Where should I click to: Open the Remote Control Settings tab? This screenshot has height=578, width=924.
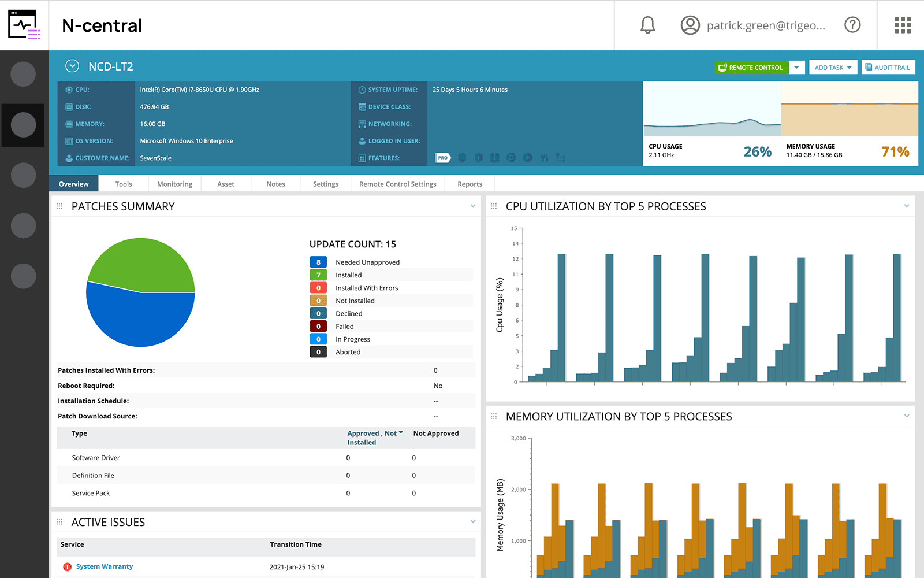click(x=398, y=184)
